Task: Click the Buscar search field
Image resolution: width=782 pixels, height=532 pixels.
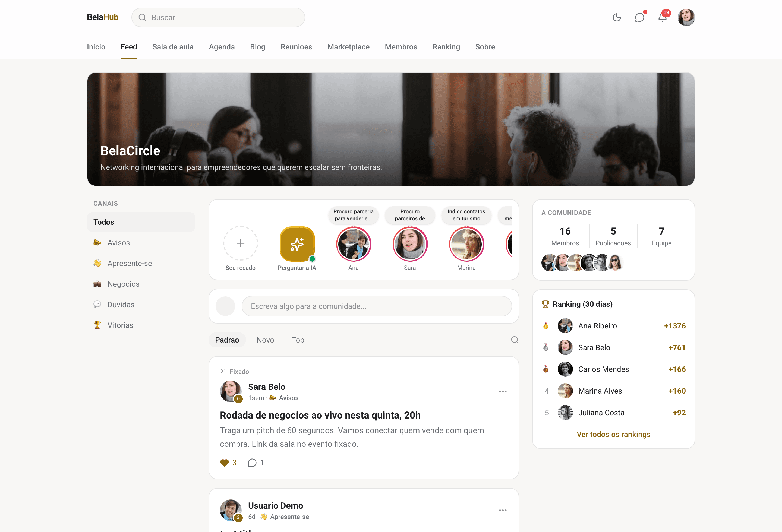Action: pyautogui.click(x=218, y=17)
